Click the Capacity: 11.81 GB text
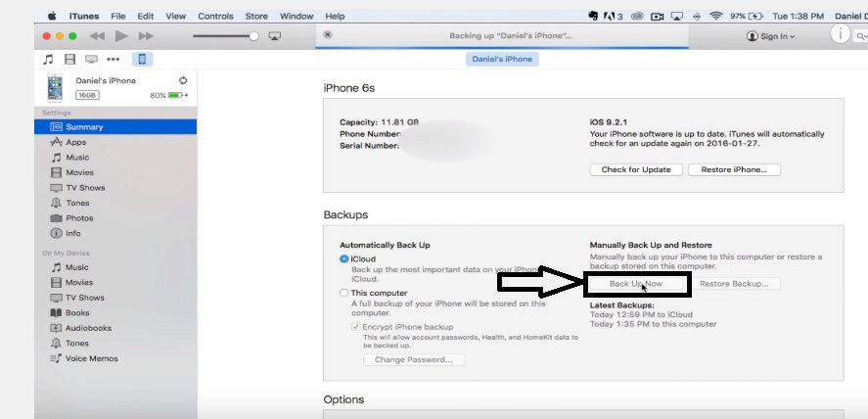Screen dimensions: 868x419 pos(379,122)
